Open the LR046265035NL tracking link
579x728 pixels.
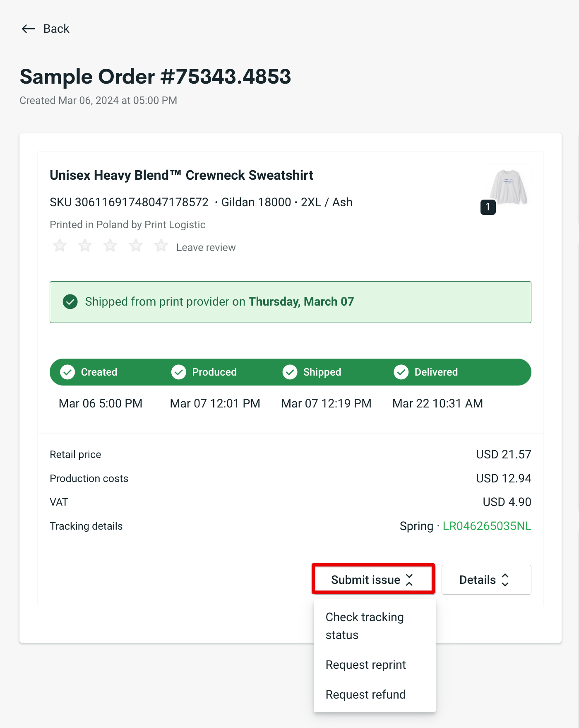(487, 526)
